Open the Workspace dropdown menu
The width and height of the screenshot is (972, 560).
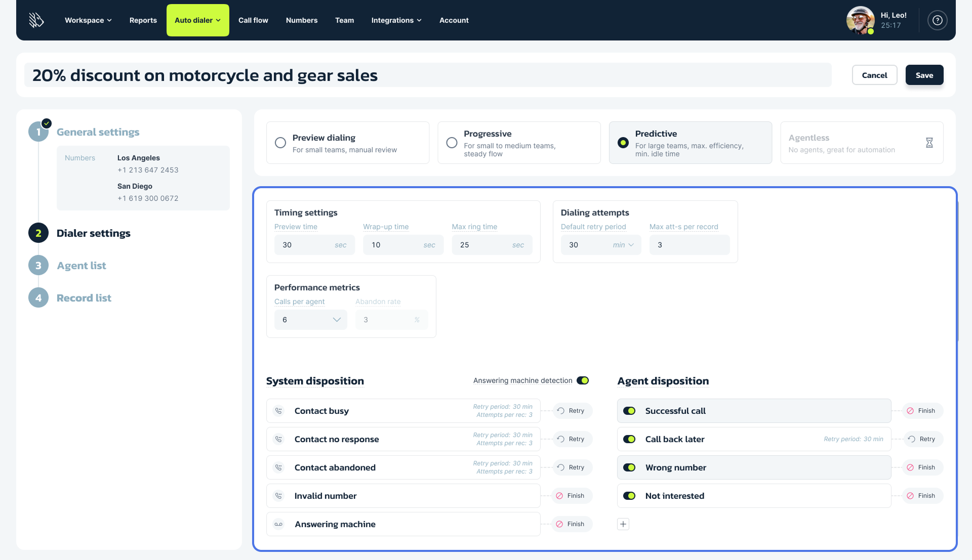88,20
